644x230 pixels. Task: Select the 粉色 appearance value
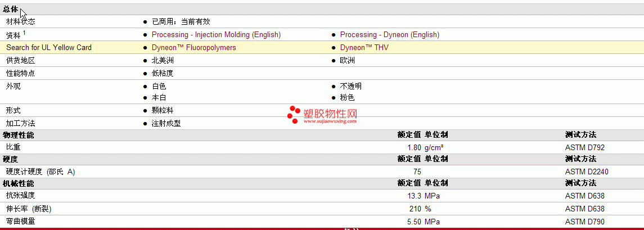click(x=347, y=98)
